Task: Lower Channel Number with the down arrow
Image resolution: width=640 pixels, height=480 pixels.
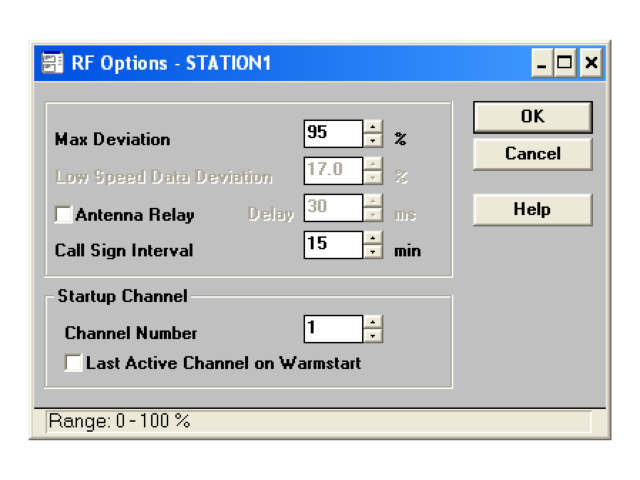Action: 373,335
